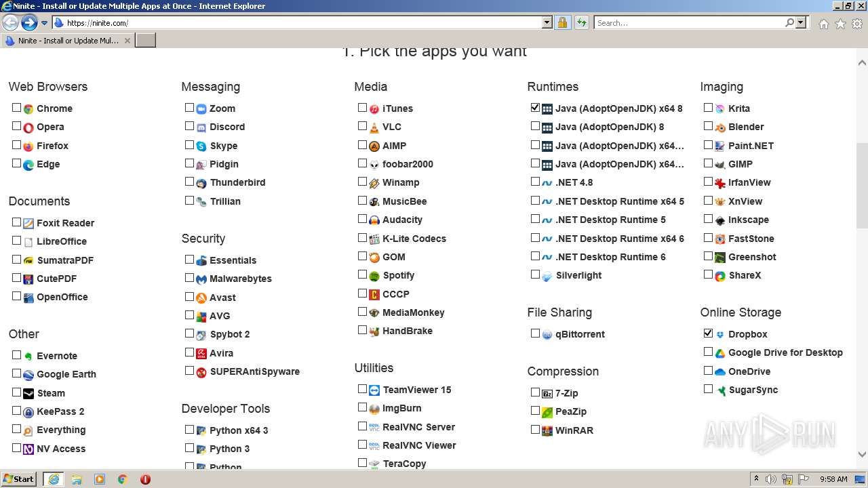Screen dimensions: 868x488
Task: Click the Google Earth icon
Action: click(28, 375)
